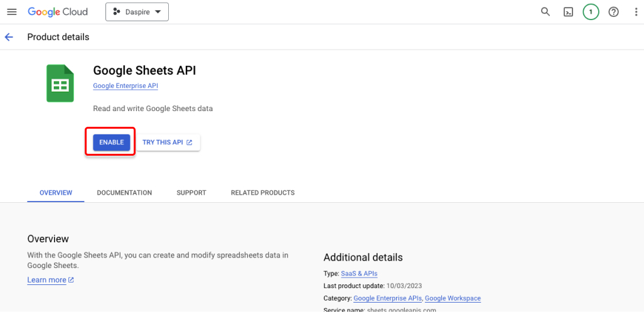Follow the Learn more link

[x=50, y=280]
